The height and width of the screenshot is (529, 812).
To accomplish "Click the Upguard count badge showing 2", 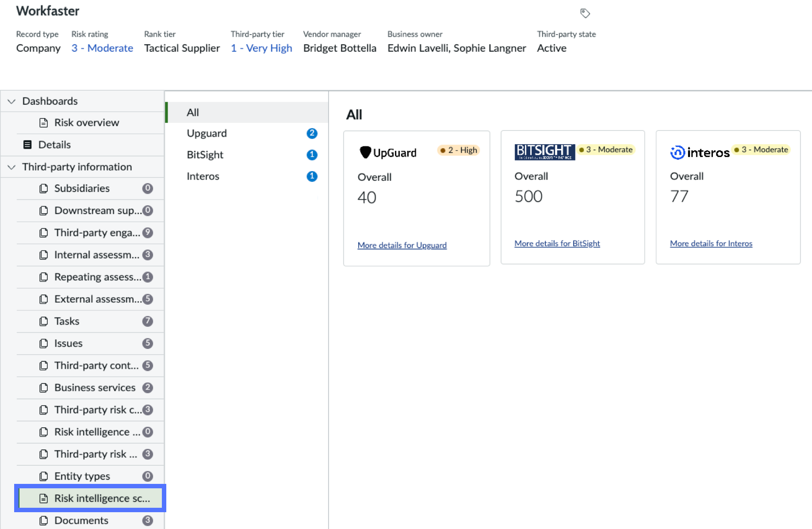I will [312, 133].
